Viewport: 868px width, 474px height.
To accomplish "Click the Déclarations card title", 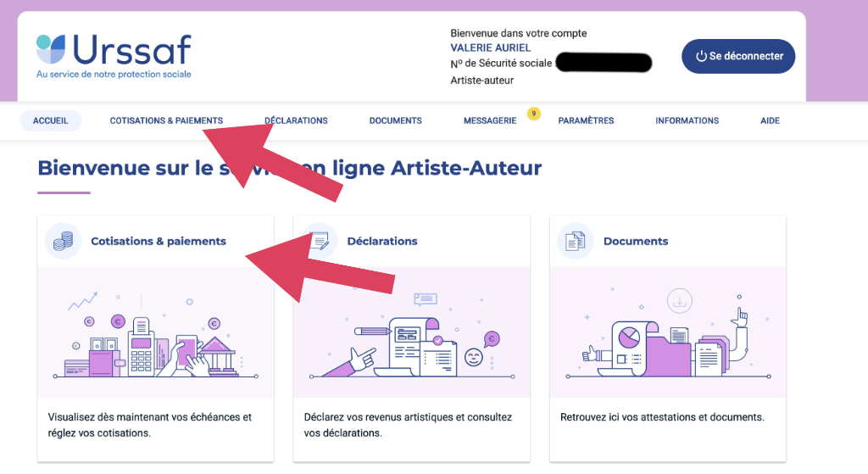I will (382, 241).
